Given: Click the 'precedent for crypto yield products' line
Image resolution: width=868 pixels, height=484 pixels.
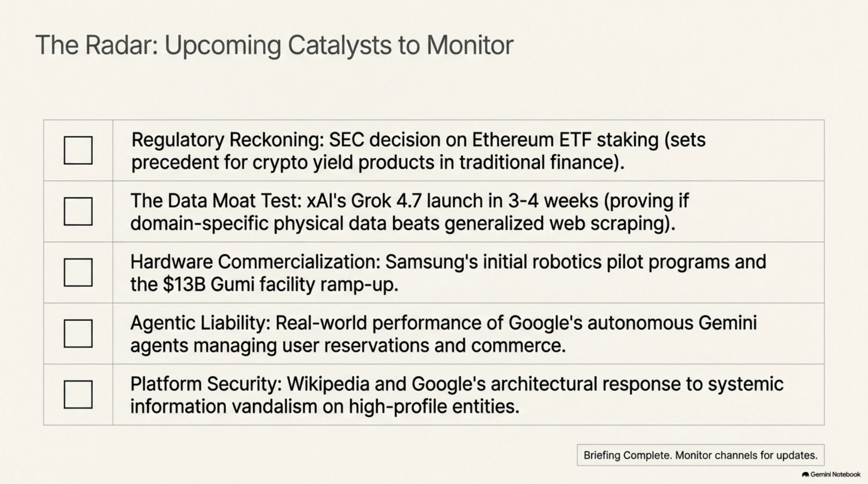Looking at the screenshot, I should (378, 162).
